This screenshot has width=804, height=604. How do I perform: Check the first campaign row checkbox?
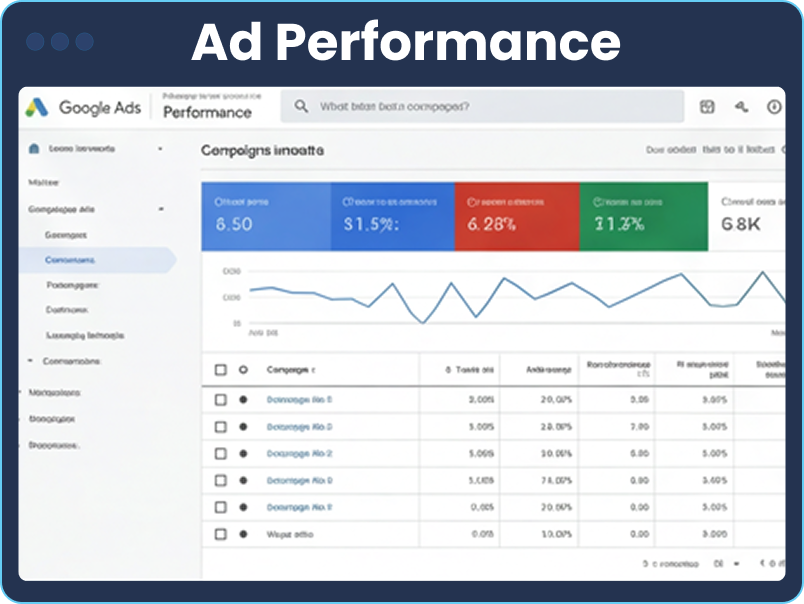tap(221, 399)
